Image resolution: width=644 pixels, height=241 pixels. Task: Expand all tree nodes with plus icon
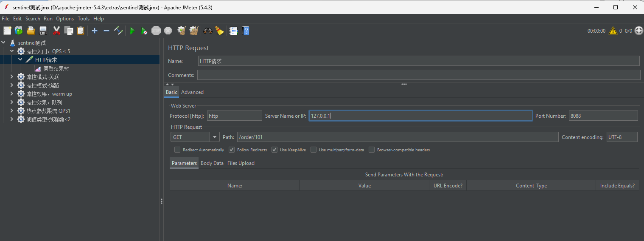pyautogui.click(x=95, y=31)
